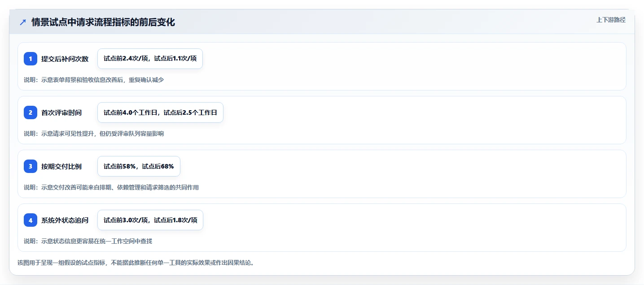Click the note about 统一工作空间中查找
This screenshot has width=644, height=285.
[x=88, y=241]
